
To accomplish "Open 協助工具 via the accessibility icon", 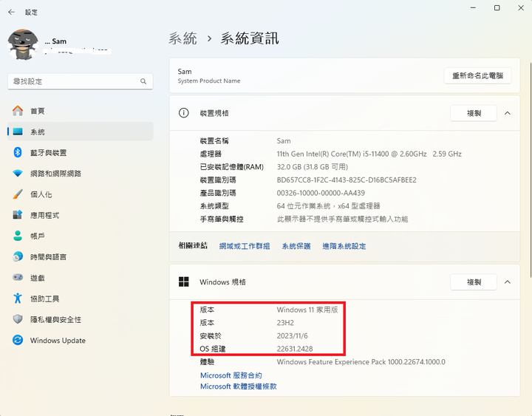I will [18, 299].
